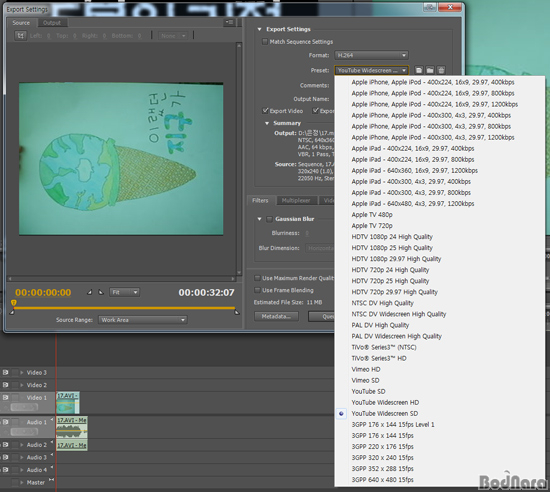Select the 17.AVI clip on Audio 1

pyautogui.click(x=72, y=427)
